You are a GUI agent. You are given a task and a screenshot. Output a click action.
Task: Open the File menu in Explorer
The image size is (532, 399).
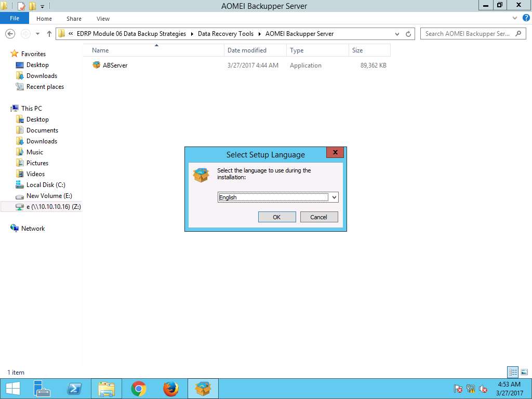click(x=15, y=18)
